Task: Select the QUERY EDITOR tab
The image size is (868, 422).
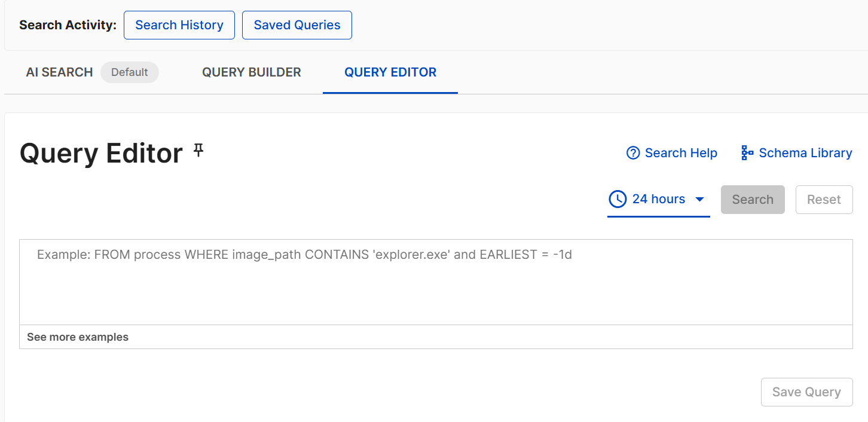Action: click(x=390, y=72)
